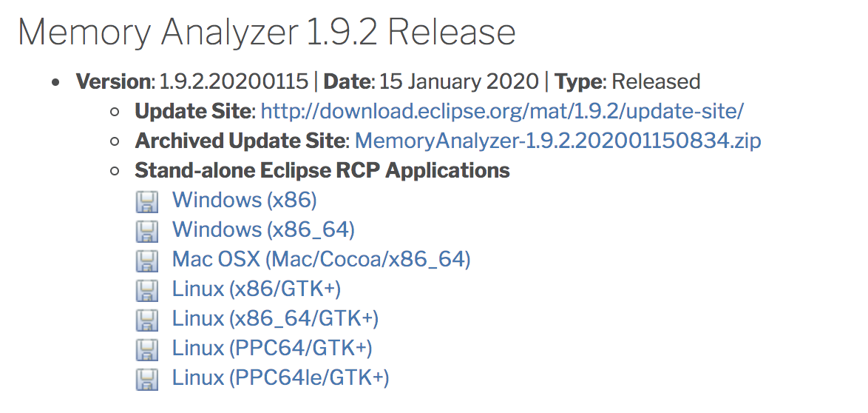This screenshot has height=413, width=868.
Task: Open the Linux (PPC64/GTK+) link
Action: coord(272,348)
